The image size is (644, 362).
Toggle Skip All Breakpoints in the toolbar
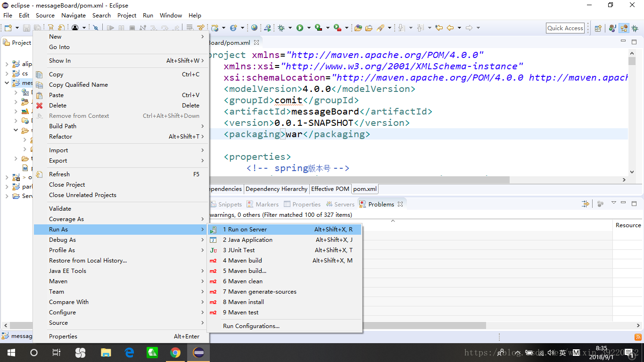[96, 28]
